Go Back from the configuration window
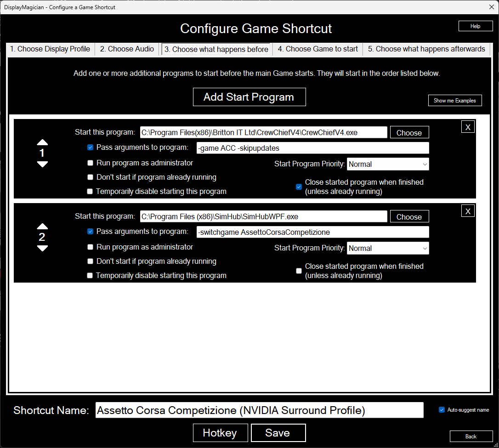The width and height of the screenshot is (499, 448). 471,436
